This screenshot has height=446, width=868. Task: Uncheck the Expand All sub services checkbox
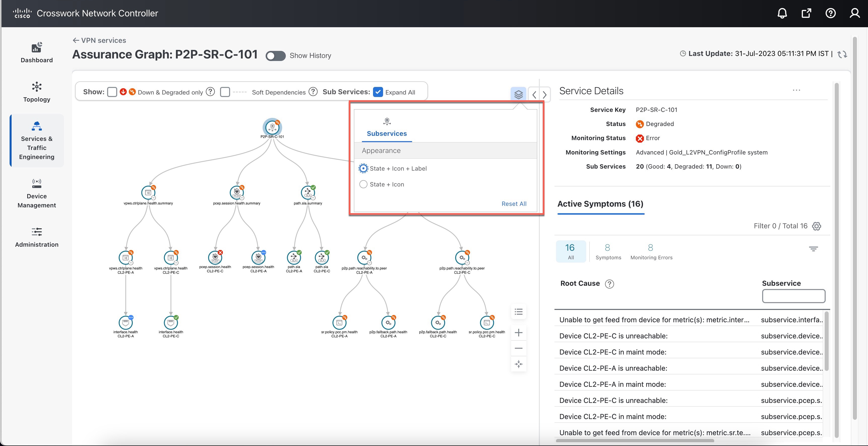378,92
